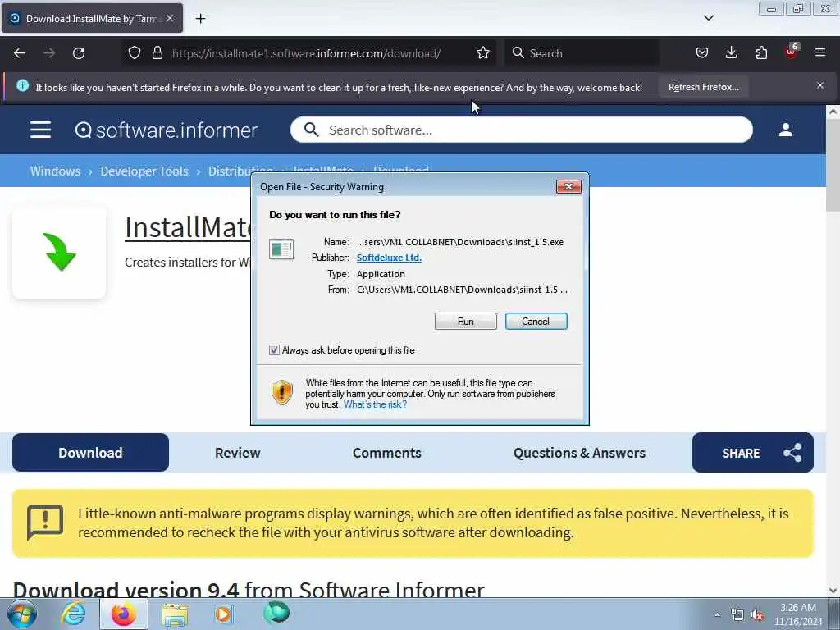Open the Firefox application menu hamburger
The width and height of the screenshot is (840, 630).
820,52
